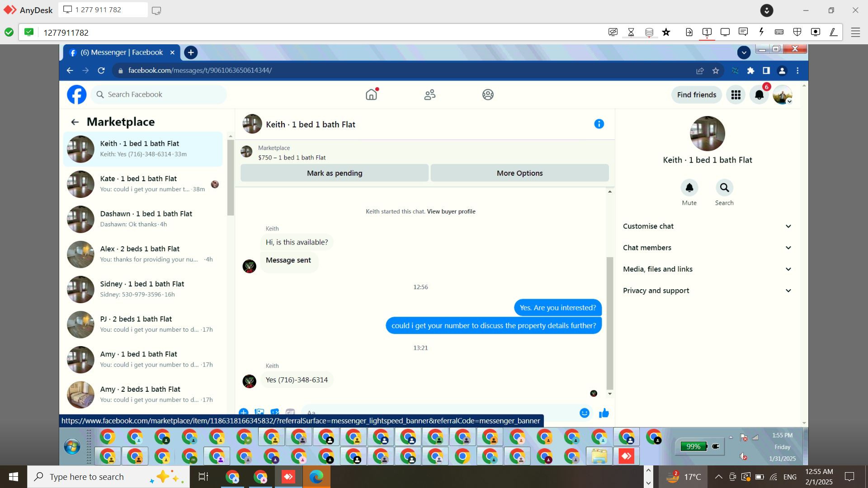Image resolution: width=868 pixels, height=488 pixels.
Task: Expand the Chat members section
Action: 707,248
